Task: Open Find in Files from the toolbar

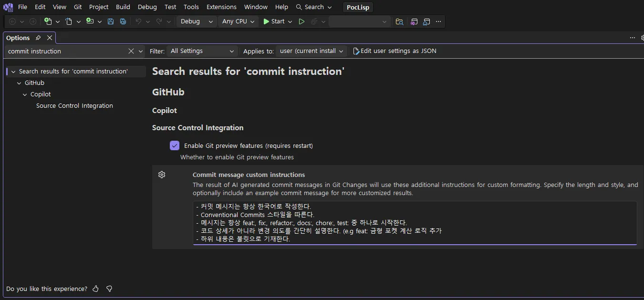Action: click(x=399, y=21)
